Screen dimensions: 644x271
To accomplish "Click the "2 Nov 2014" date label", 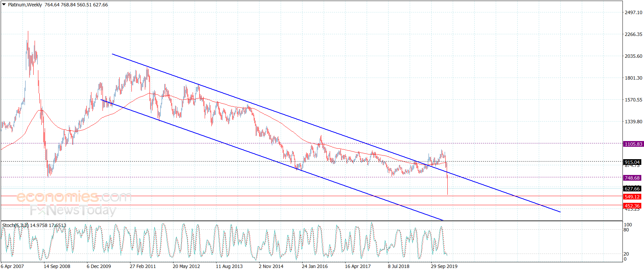I will tap(271, 266).
